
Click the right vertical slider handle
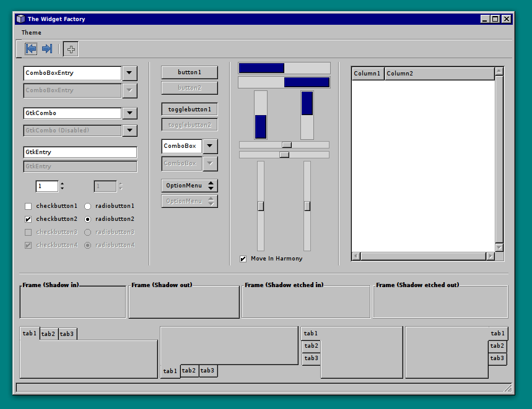coord(307,206)
